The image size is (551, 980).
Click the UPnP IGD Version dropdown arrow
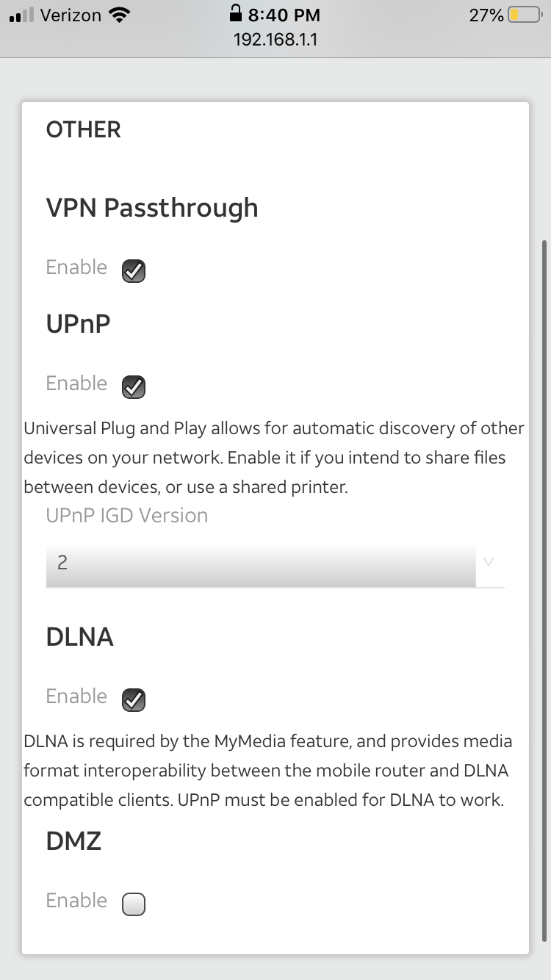tap(489, 563)
